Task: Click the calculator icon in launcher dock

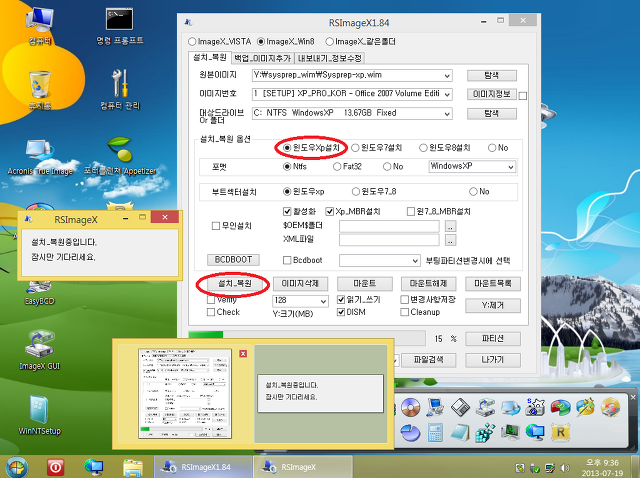Action: 435,432
